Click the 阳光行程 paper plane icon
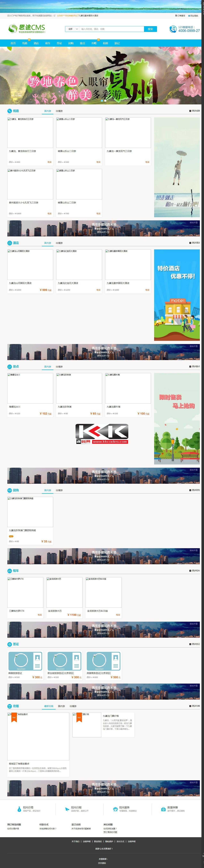This screenshot has width=204, height=868. click(x=67, y=809)
